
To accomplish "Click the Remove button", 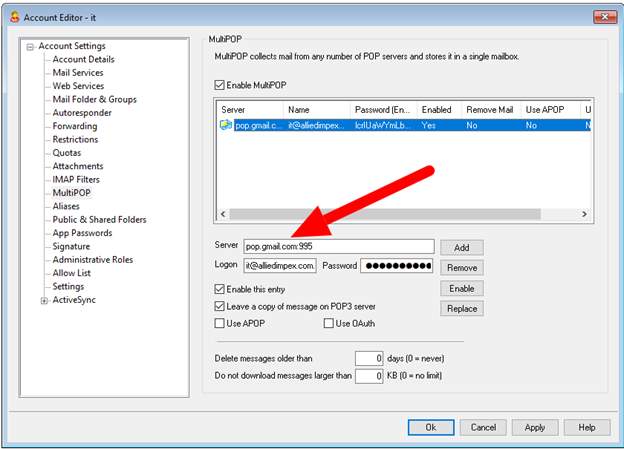I will point(461,268).
